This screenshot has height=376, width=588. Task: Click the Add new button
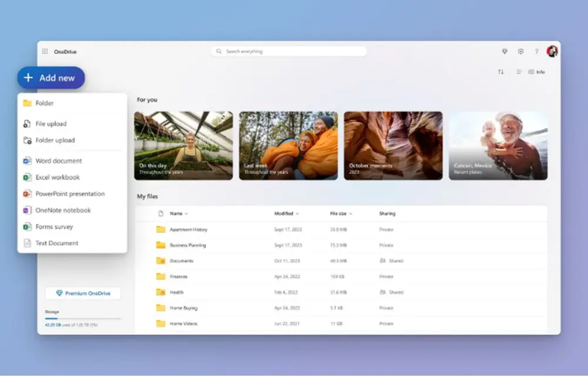(x=51, y=78)
